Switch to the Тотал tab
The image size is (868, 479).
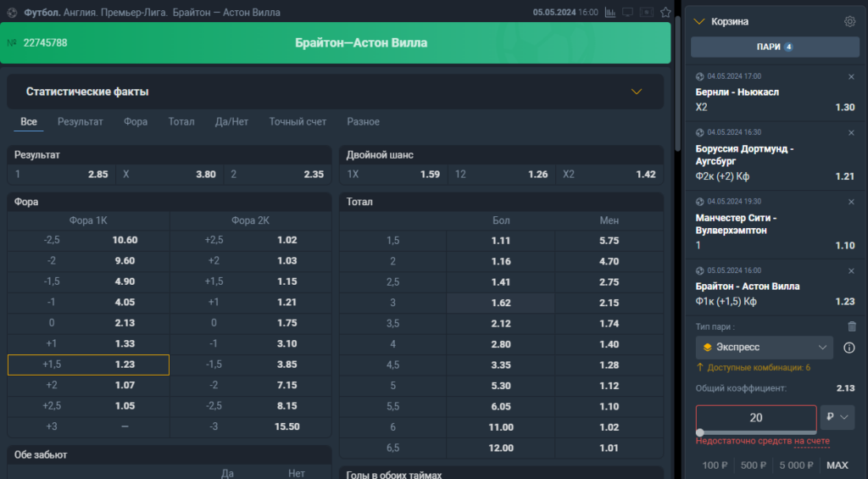[181, 122]
